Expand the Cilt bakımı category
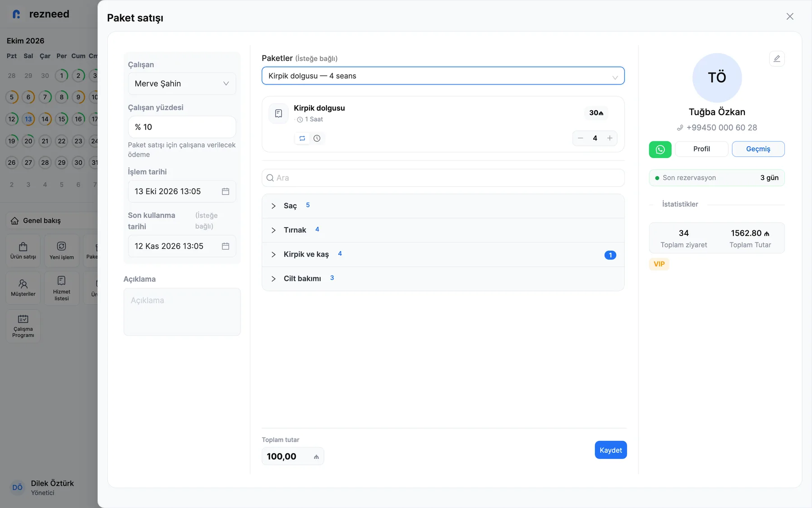Image resolution: width=812 pixels, height=508 pixels. click(443, 279)
